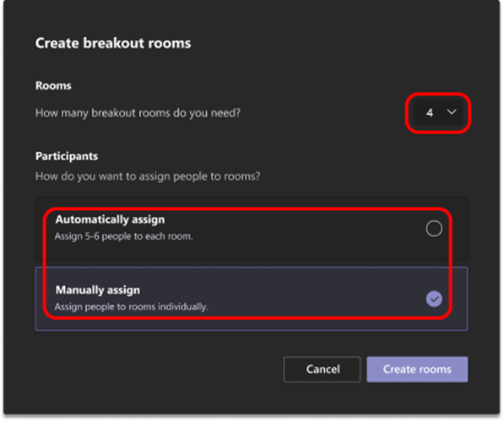504x421 pixels.
Task: Click the chevron arrow beside room count 4
Action: [452, 111]
